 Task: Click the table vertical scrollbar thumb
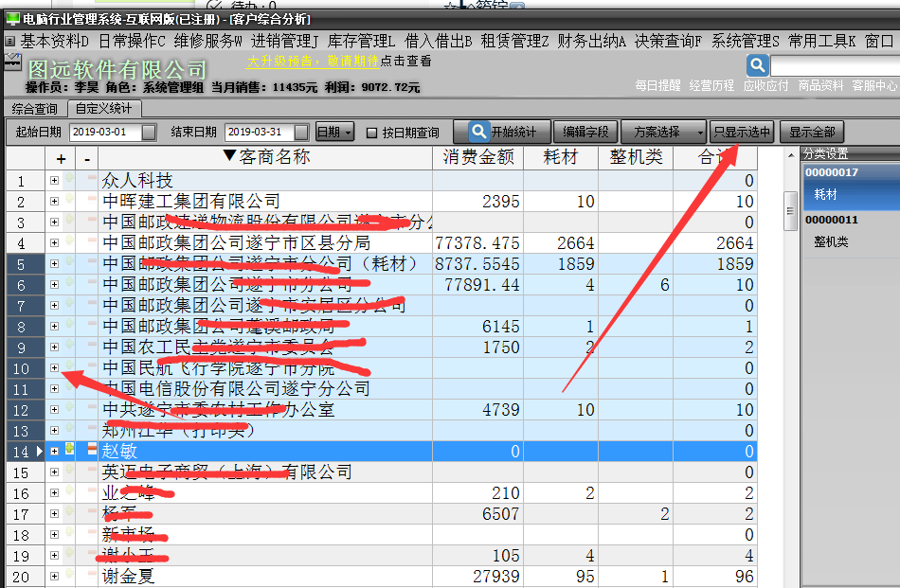pos(790,210)
